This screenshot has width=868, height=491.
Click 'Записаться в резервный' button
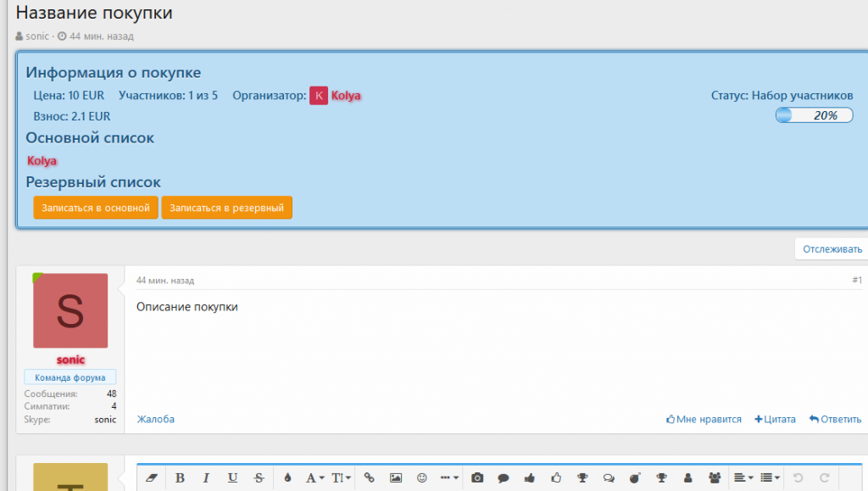tap(226, 208)
